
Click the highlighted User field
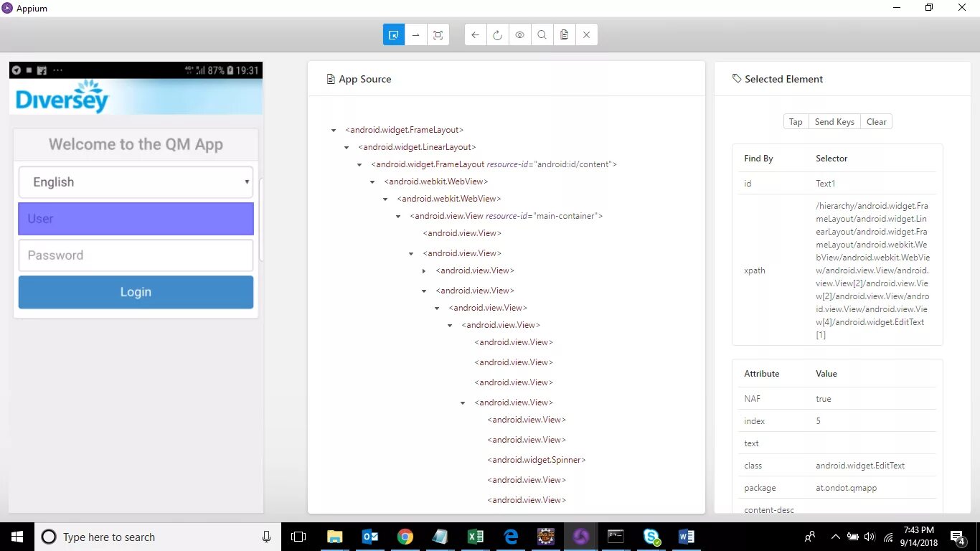pos(136,219)
